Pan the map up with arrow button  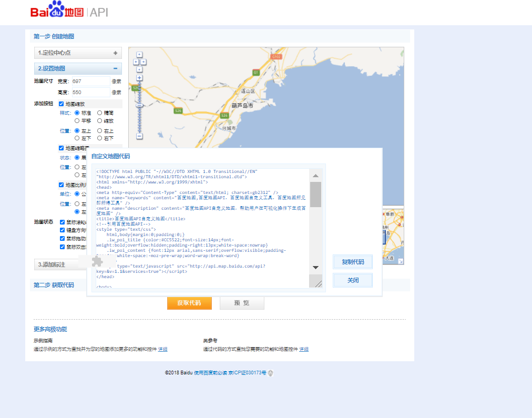139,55
